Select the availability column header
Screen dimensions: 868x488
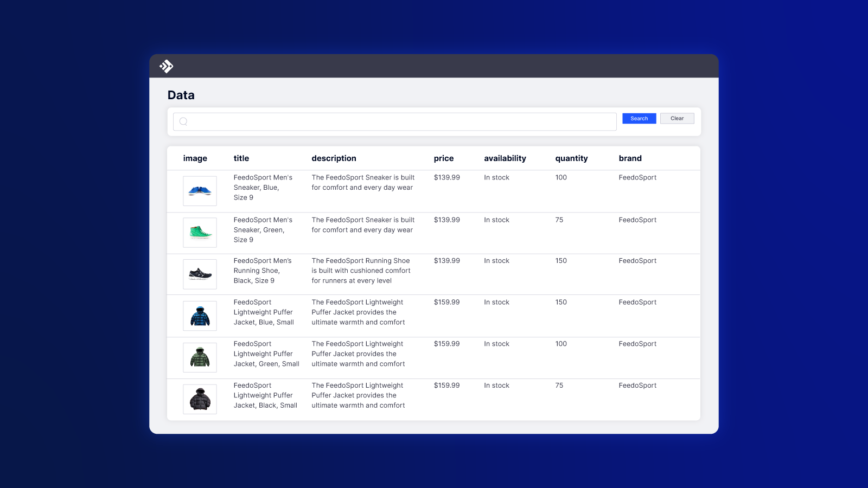pos(505,158)
